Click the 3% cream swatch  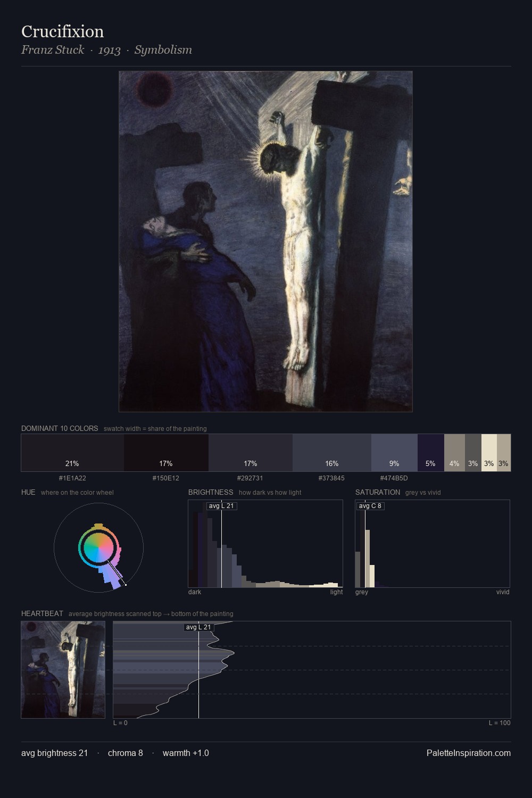(x=489, y=453)
